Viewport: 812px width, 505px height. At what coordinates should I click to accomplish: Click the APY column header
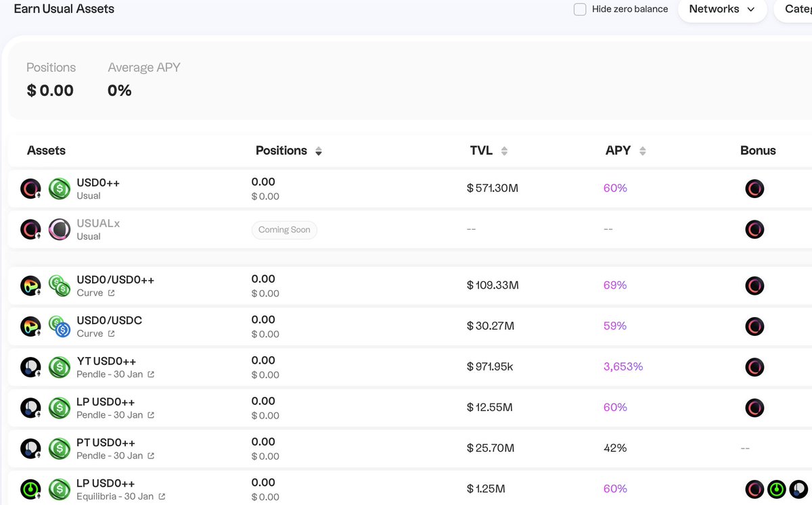coord(618,151)
